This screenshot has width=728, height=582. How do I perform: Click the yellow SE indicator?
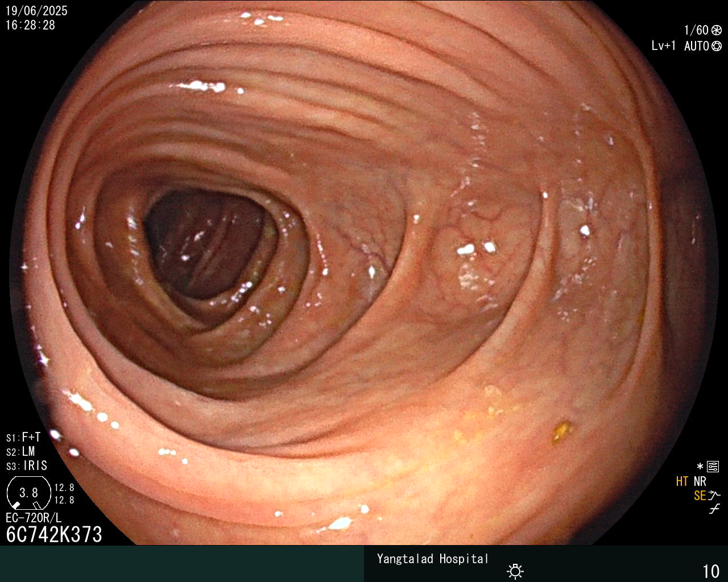click(x=700, y=496)
